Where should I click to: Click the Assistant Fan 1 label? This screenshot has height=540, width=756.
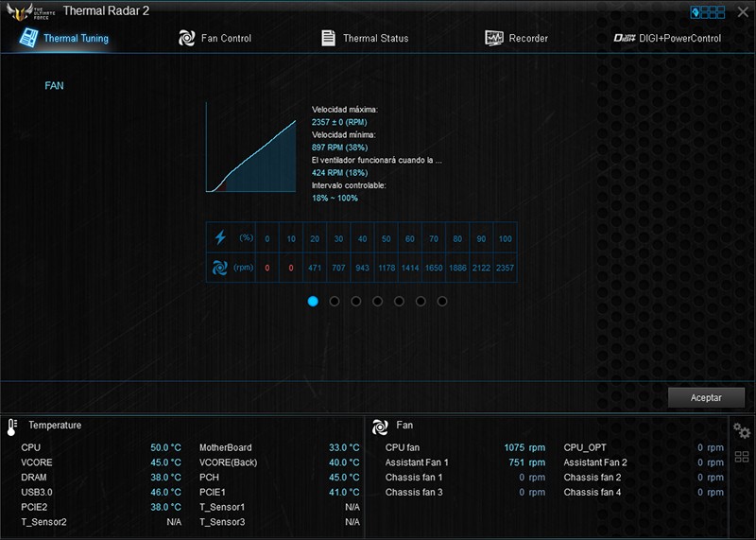pyautogui.click(x=417, y=462)
